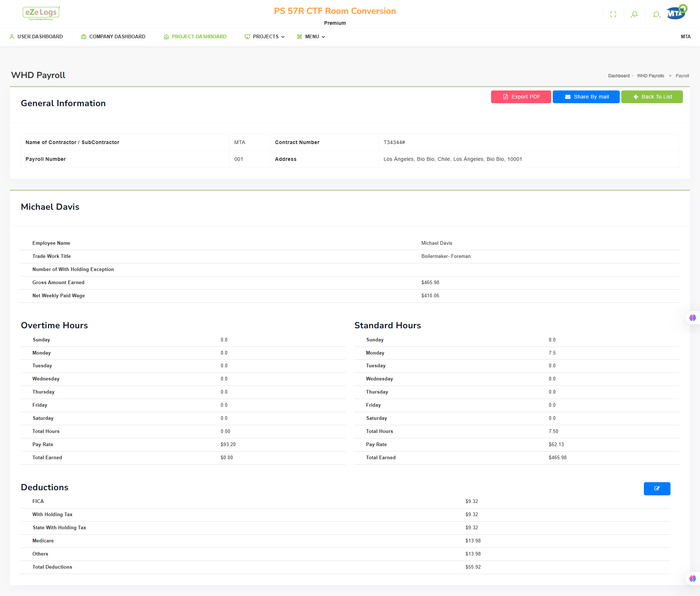Open the chat messages icon
The width and height of the screenshot is (700, 596).
point(657,14)
